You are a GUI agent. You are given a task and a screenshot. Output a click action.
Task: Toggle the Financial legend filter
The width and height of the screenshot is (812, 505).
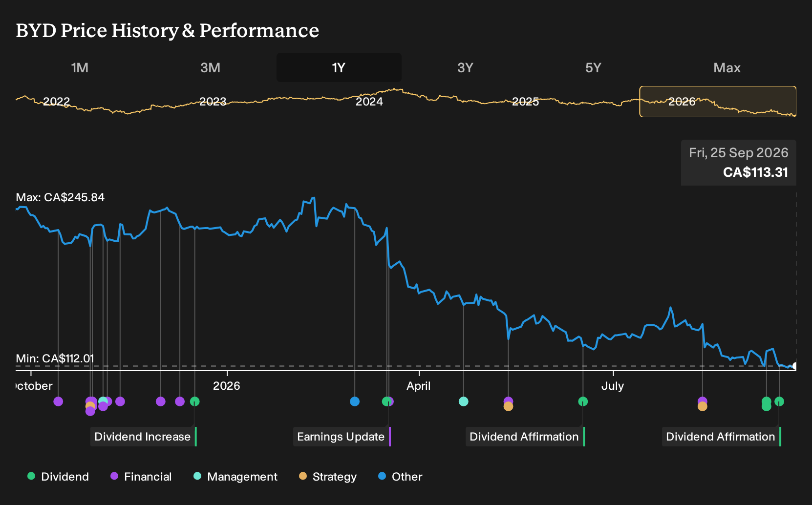tap(141, 477)
